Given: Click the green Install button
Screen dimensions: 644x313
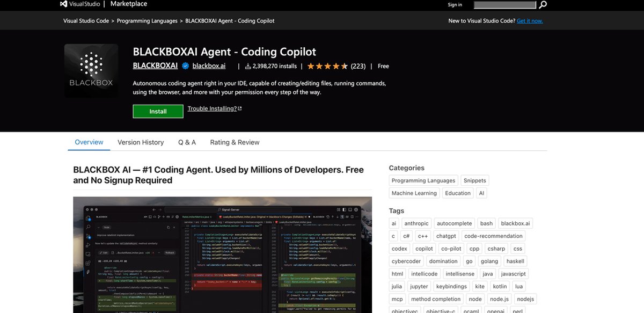Looking at the screenshot, I should pyautogui.click(x=158, y=111).
